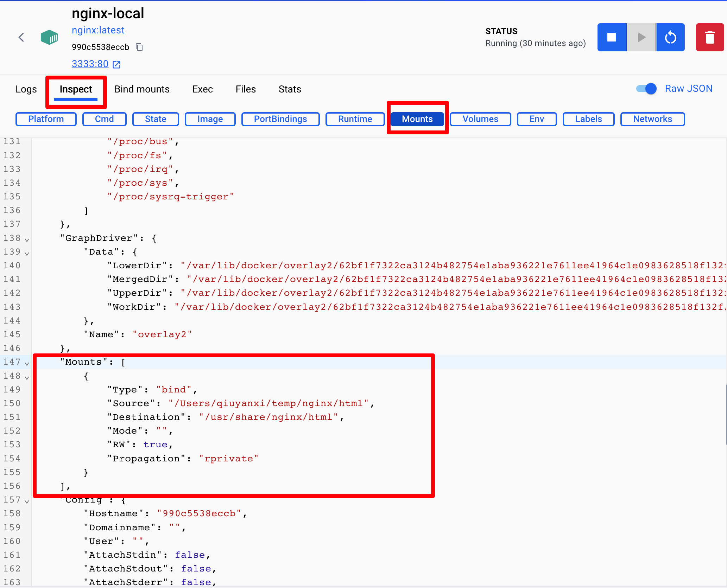The width and height of the screenshot is (727, 588).
Task: Jump to State section
Action: tap(156, 119)
